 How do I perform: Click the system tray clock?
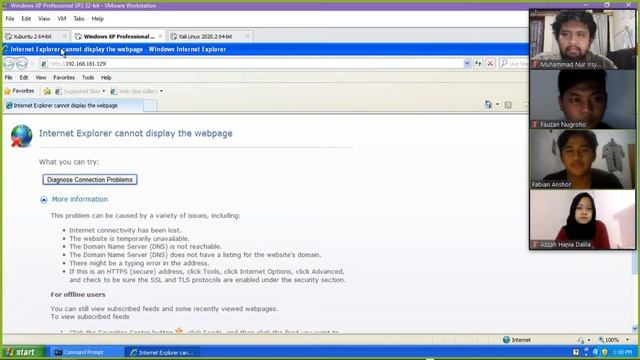[622, 352]
